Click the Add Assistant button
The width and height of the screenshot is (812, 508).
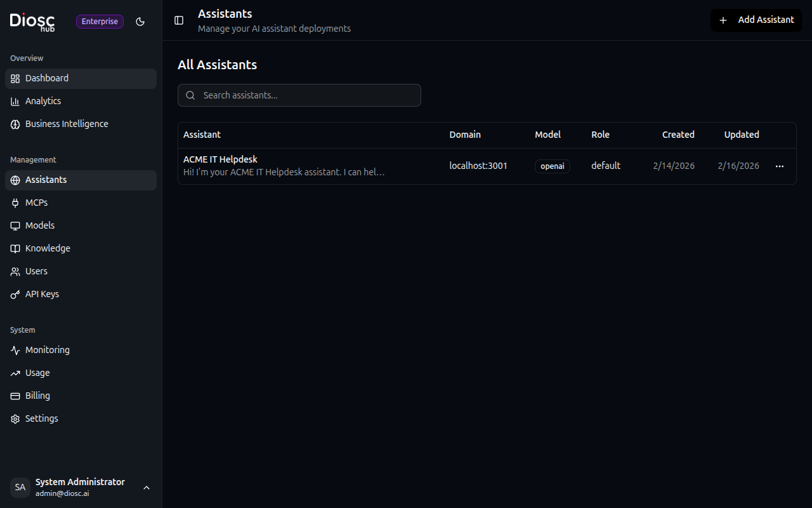pyautogui.click(x=756, y=20)
